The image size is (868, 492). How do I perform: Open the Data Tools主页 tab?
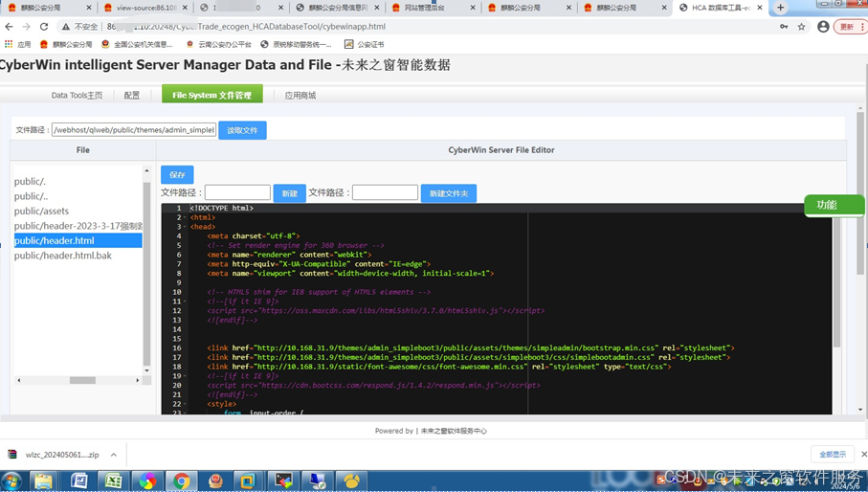tap(77, 95)
